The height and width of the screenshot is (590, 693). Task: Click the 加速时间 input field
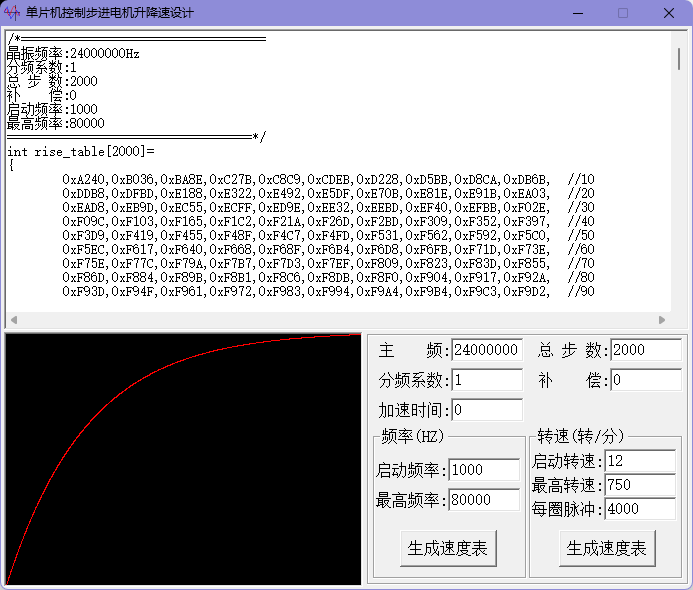(x=487, y=410)
